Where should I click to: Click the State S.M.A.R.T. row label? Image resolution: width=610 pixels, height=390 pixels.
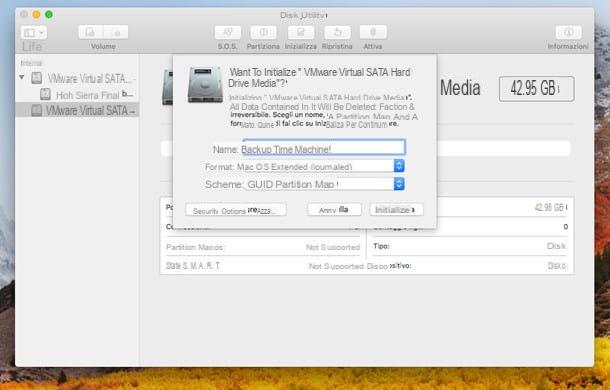[193, 266]
